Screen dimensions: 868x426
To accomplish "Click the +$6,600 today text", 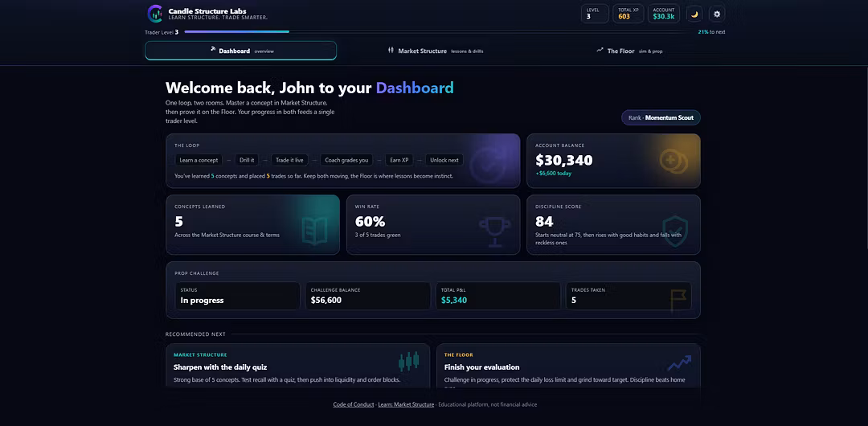I will coord(553,174).
